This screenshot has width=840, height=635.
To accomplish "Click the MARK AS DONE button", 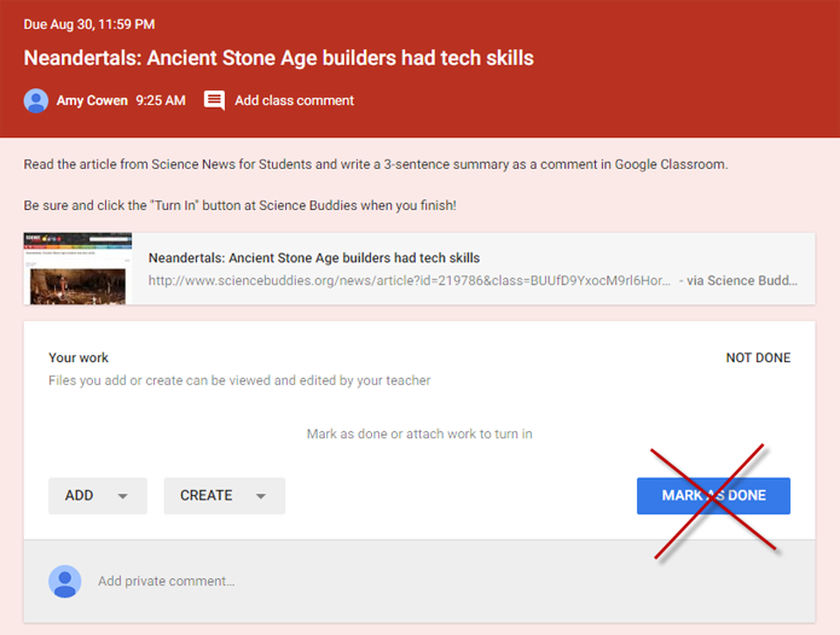I will click(x=713, y=496).
